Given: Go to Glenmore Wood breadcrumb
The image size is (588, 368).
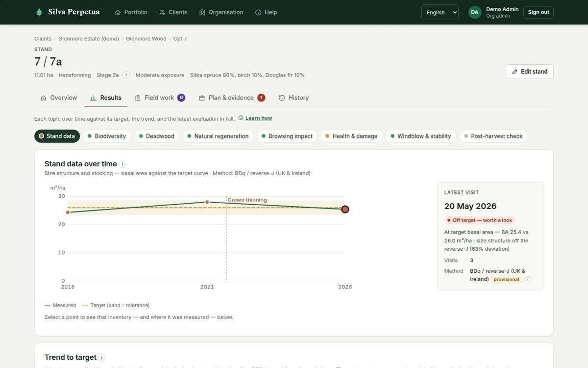Looking at the screenshot, I should click(146, 39).
